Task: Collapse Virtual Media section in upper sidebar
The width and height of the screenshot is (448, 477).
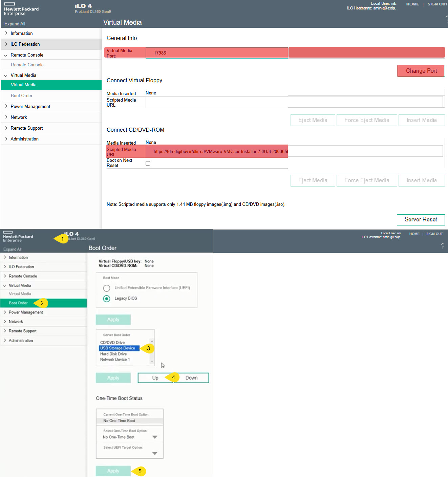Action: coord(6,75)
